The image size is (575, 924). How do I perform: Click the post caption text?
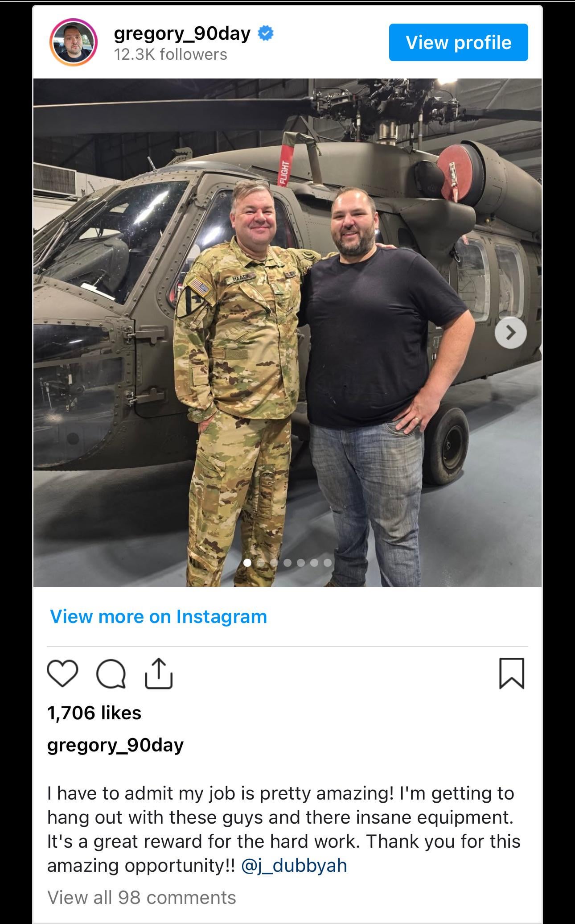[284, 829]
